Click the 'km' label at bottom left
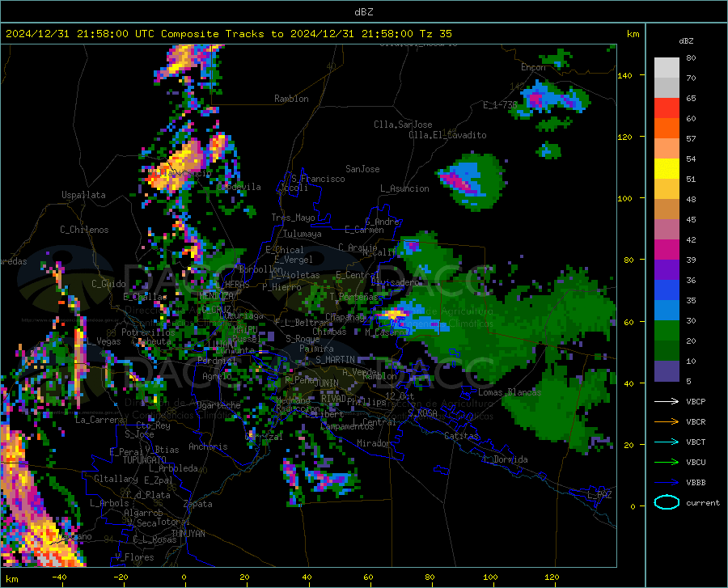This screenshot has width=728, height=588. 11,579
